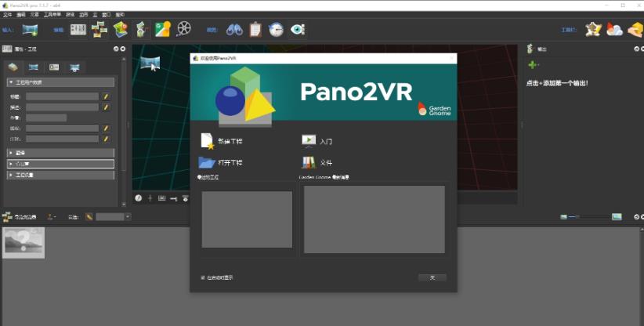Click the 关 close button in dialog
644x326 pixels.
click(x=432, y=277)
